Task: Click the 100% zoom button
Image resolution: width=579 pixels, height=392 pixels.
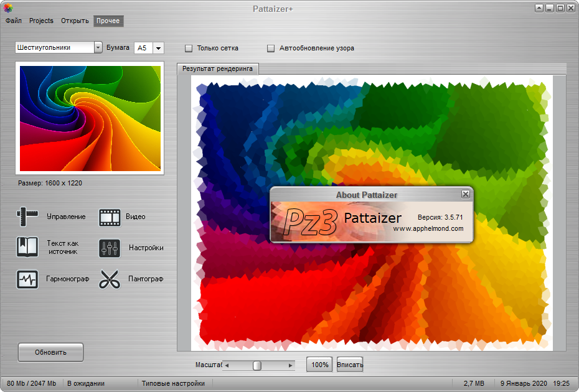Action: tap(320, 365)
